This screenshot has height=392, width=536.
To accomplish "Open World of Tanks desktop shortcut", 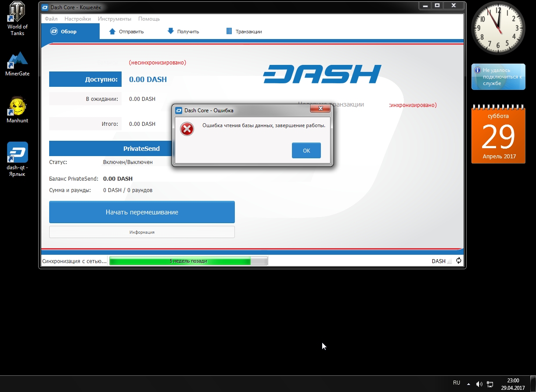I will (x=17, y=18).
